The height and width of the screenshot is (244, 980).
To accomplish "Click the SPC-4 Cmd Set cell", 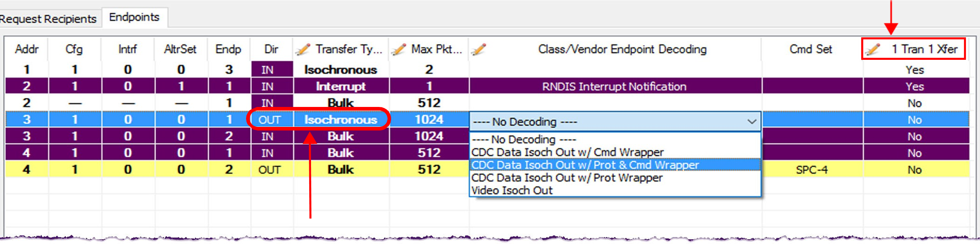I will tap(812, 170).
